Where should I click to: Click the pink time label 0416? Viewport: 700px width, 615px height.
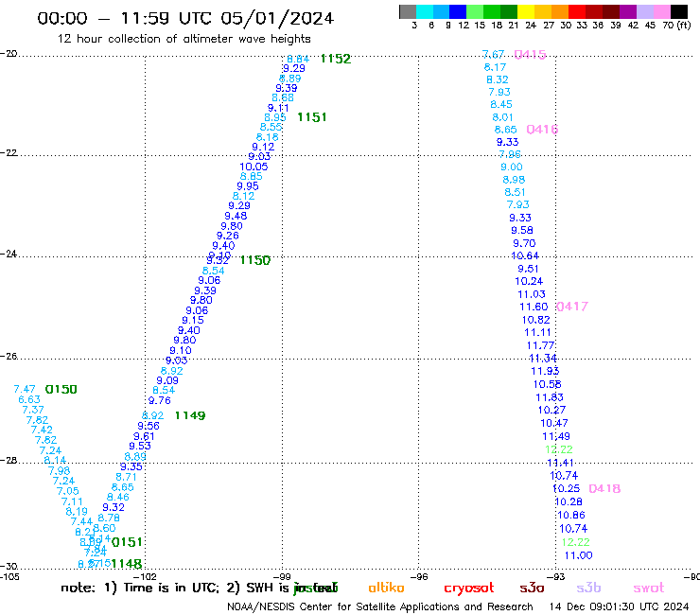tap(542, 130)
